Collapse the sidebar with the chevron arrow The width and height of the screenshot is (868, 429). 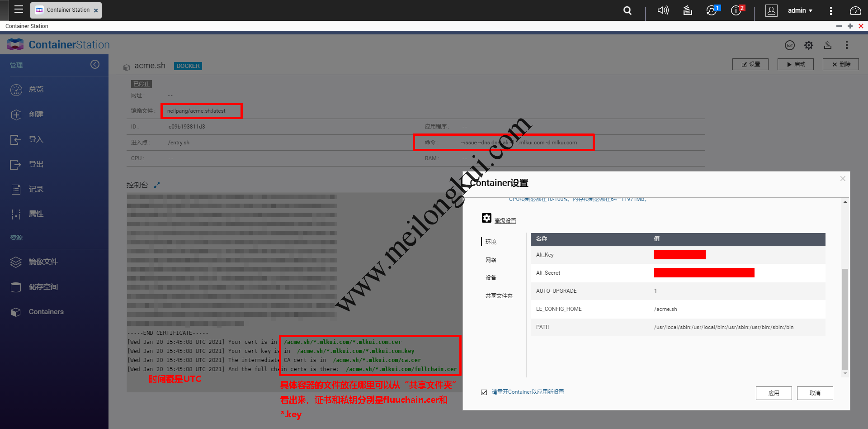[x=95, y=64]
